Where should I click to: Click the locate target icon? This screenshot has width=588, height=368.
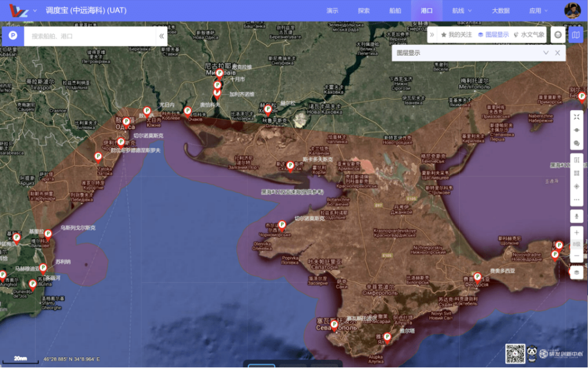[577, 186]
